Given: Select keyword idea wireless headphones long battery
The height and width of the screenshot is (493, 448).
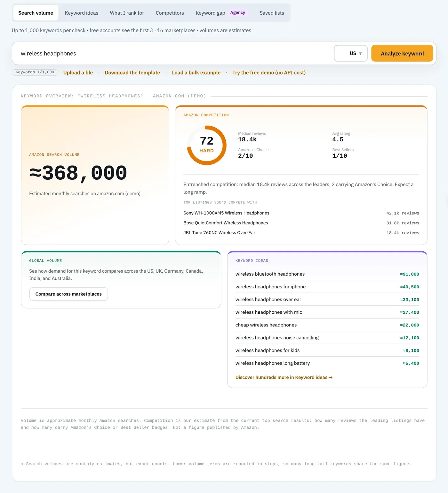Looking at the screenshot, I should coord(327,363).
